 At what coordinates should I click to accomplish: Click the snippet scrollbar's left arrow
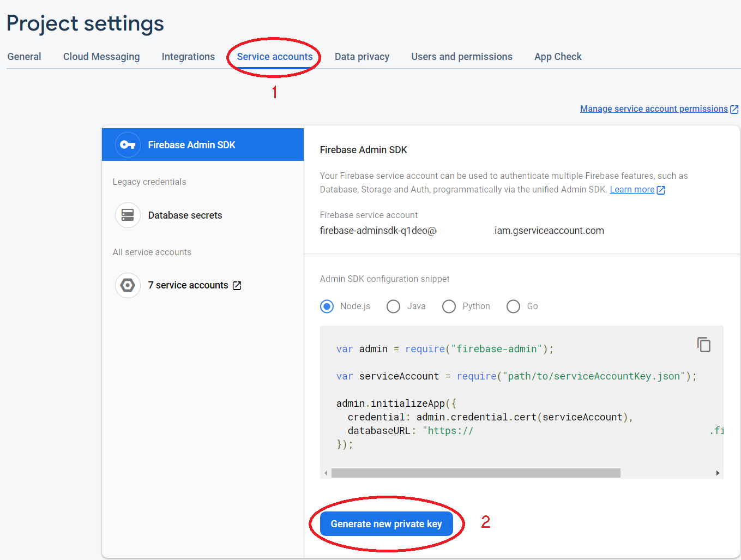click(x=326, y=473)
